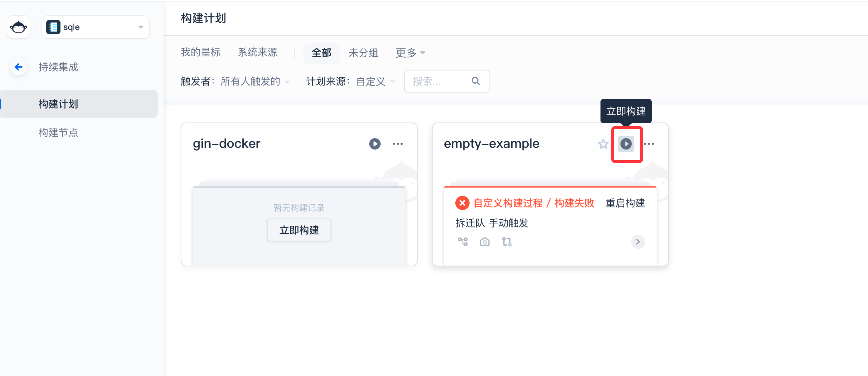Screen dimensions: 868x376
Task: Select the 全部 tab
Action: click(322, 53)
